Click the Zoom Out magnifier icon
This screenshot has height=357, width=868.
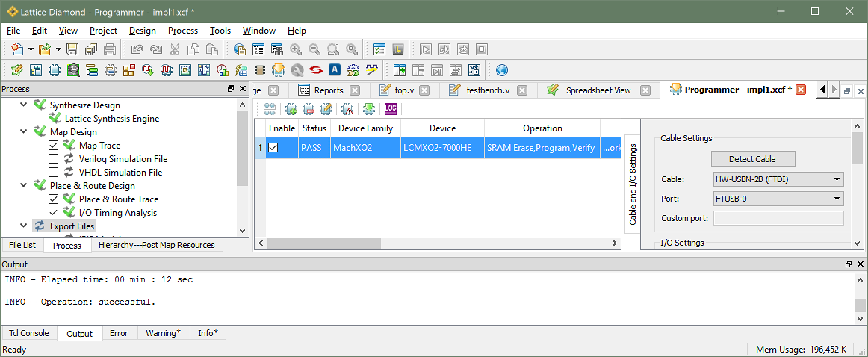[x=314, y=49]
